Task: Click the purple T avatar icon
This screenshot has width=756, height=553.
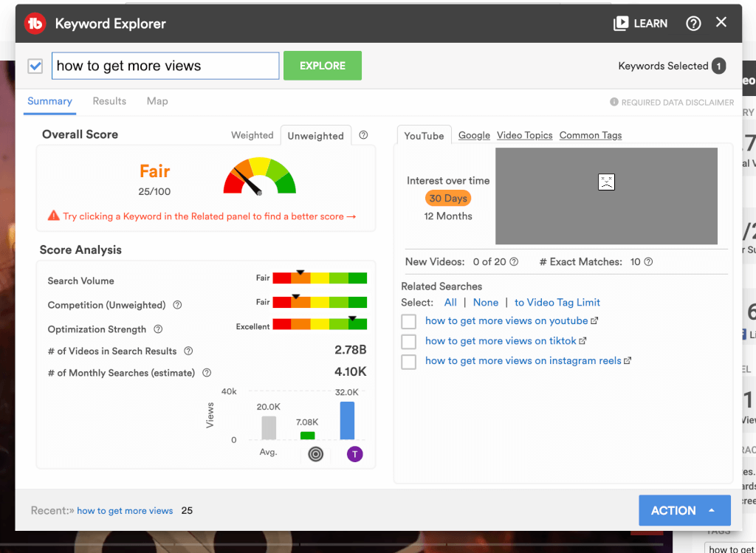Action: (354, 454)
